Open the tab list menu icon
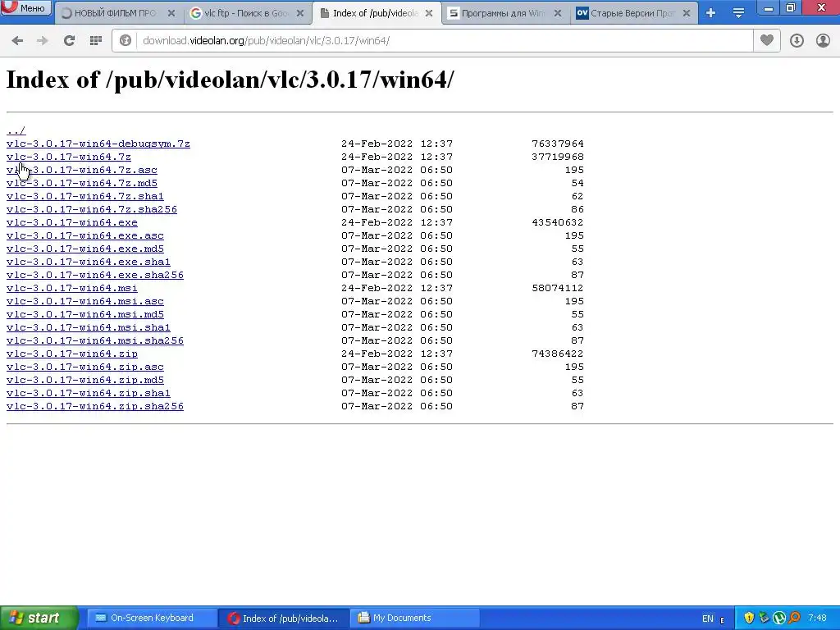840x630 pixels. (x=739, y=13)
